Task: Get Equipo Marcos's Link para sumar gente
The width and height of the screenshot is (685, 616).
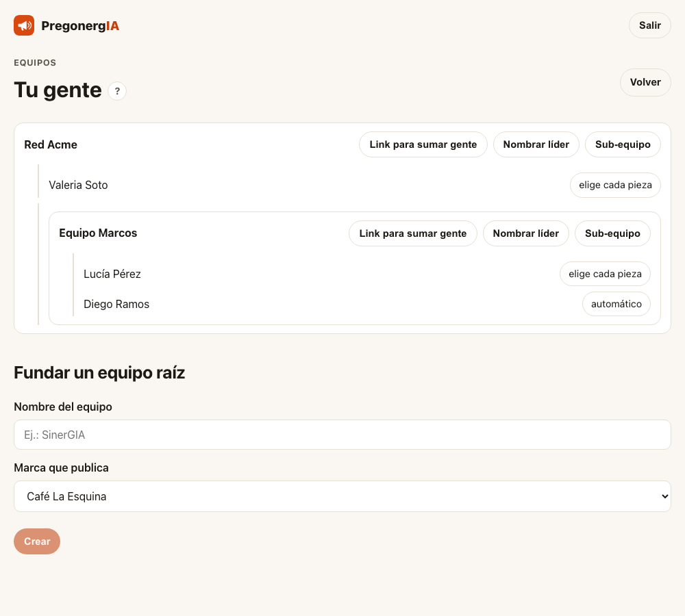Action: point(413,233)
